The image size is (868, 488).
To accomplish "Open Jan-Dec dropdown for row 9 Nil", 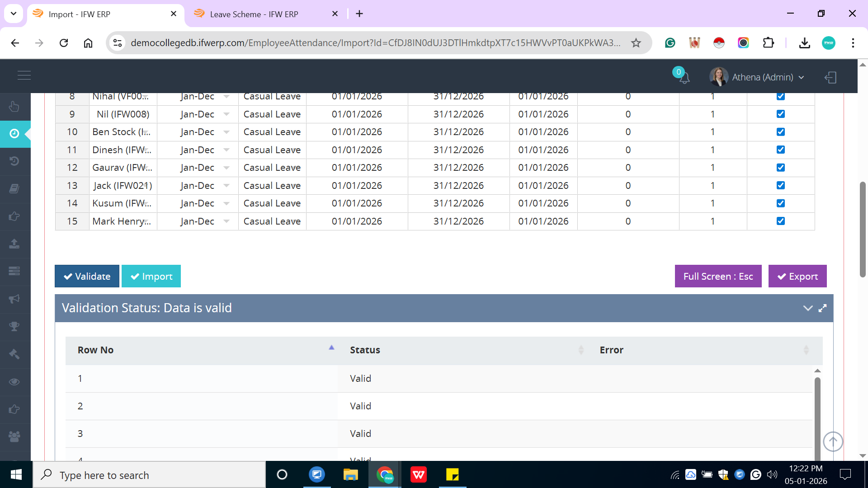I will click(x=226, y=114).
